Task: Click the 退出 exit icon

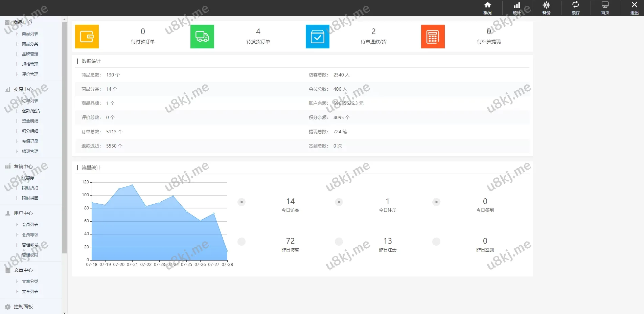Action: pyautogui.click(x=635, y=8)
